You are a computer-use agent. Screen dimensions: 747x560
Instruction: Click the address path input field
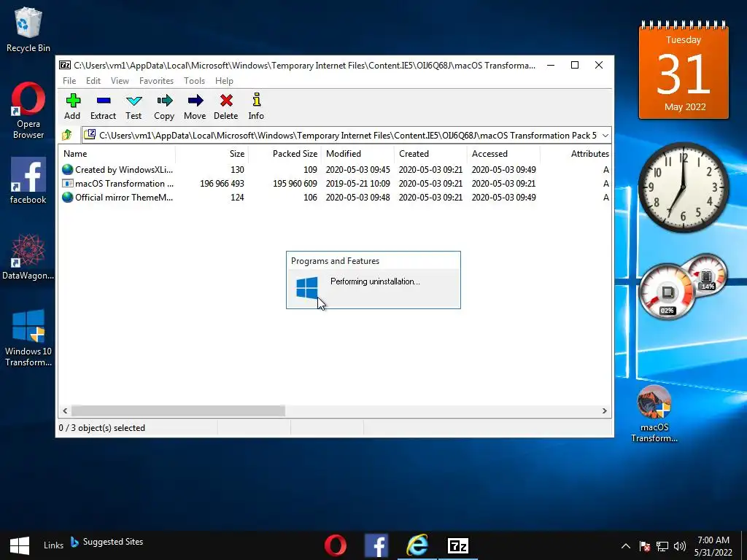pos(347,135)
